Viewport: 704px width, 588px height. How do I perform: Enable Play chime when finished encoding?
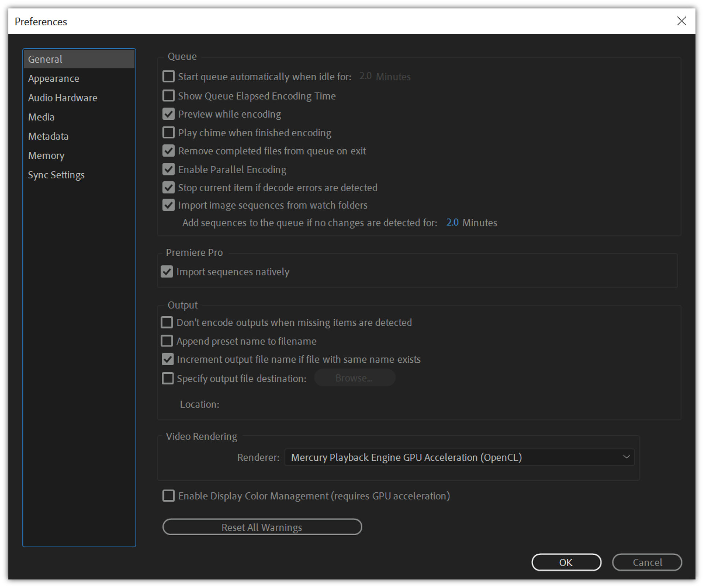pos(168,132)
